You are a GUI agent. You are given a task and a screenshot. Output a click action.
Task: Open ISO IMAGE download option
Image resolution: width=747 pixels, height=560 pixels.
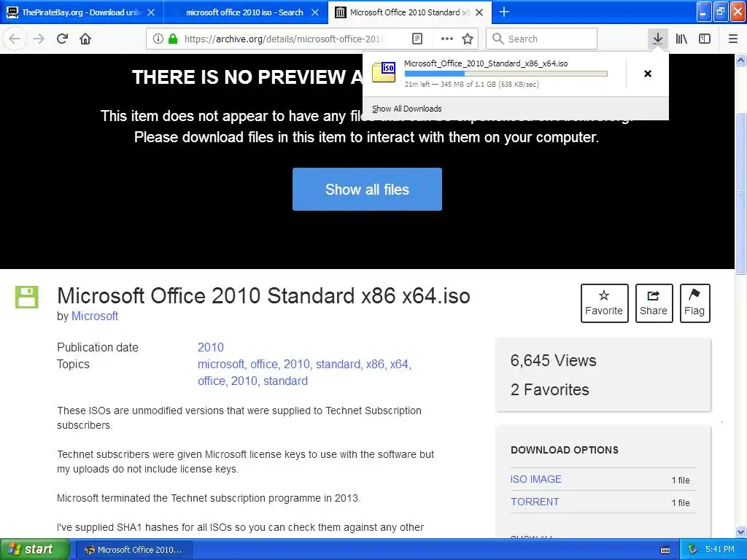[x=536, y=479]
